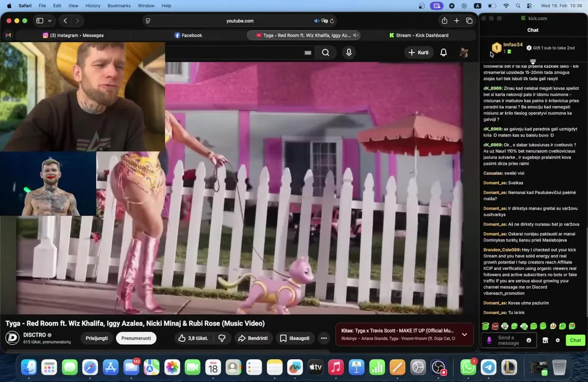Reload the YouTube page
The width and height of the screenshot is (588, 382).
(332, 21)
